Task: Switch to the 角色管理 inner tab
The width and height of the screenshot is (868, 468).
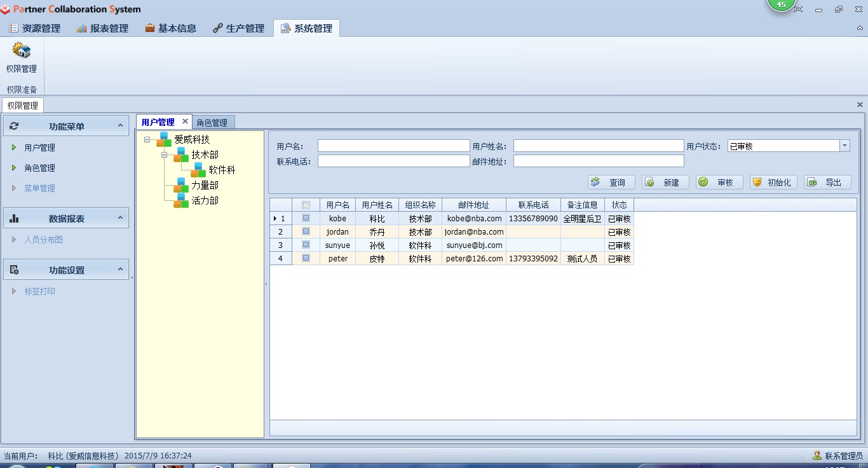Action: (212, 122)
